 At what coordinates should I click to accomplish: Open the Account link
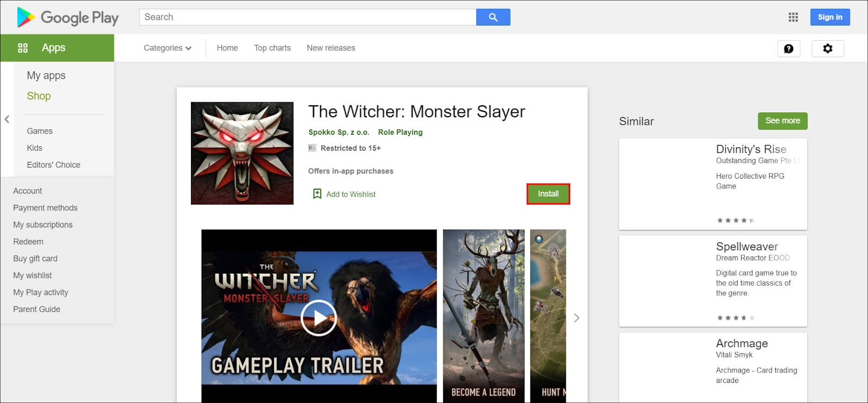(28, 191)
